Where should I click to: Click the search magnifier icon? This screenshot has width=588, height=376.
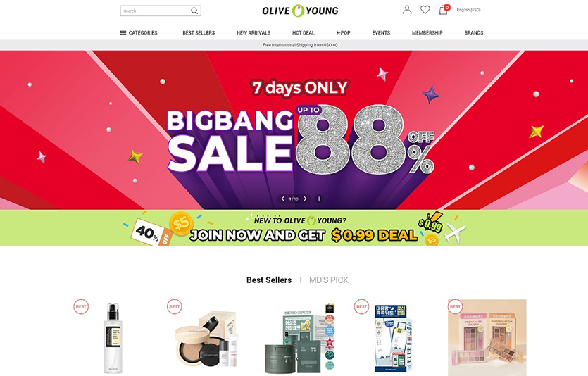[x=194, y=11]
